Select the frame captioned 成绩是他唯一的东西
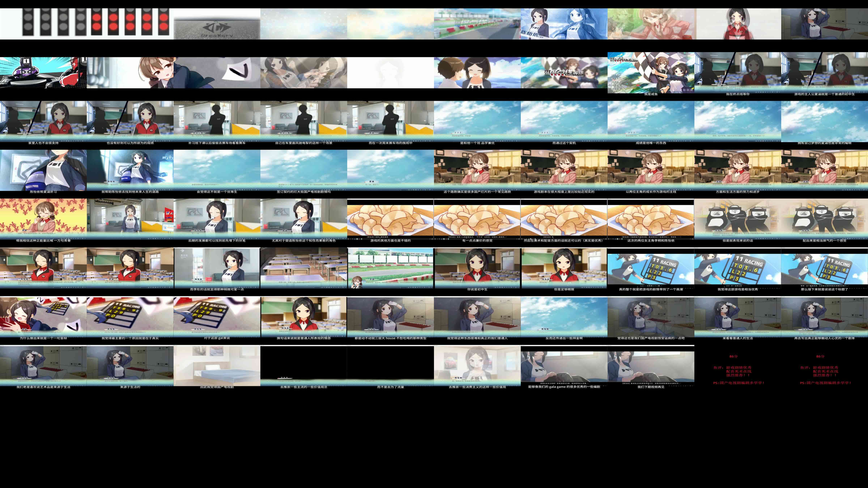This screenshot has width=868, height=488. [651, 122]
